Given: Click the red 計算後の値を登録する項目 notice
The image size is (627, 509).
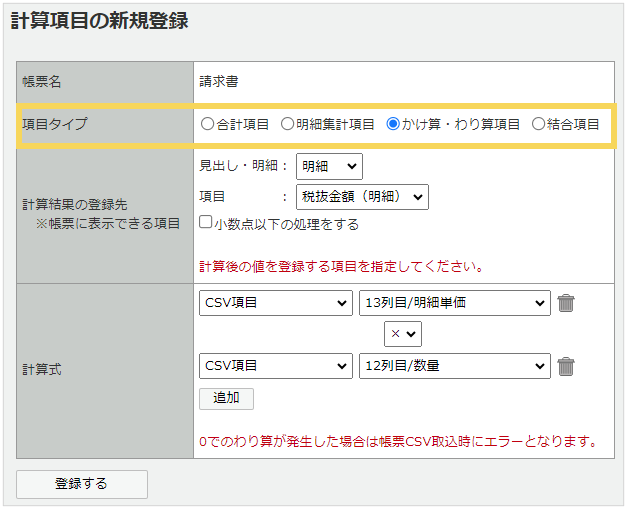Looking at the screenshot, I should click(x=342, y=266).
